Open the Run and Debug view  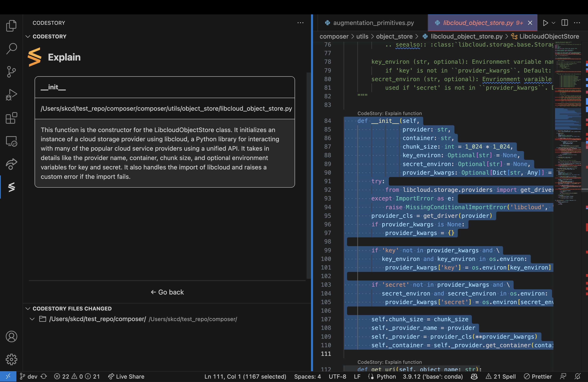tap(11, 95)
